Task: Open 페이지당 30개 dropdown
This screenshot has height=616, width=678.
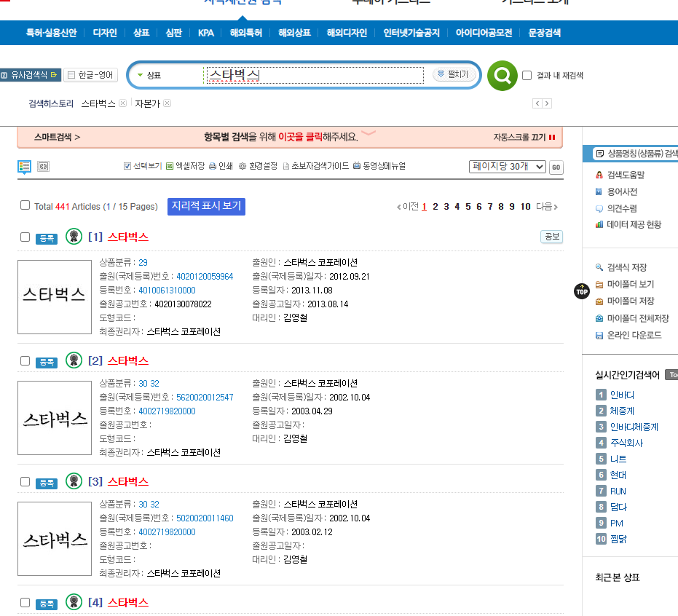Action: coord(508,167)
